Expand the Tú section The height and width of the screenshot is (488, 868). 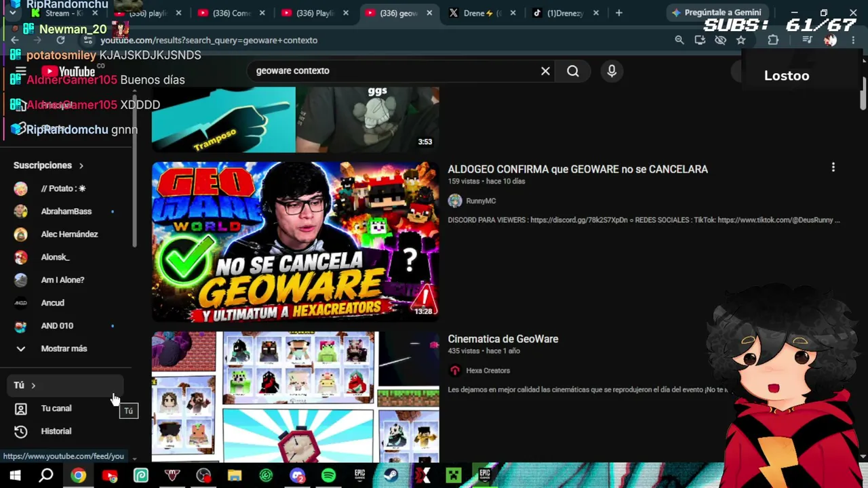click(x=65, y=385)
